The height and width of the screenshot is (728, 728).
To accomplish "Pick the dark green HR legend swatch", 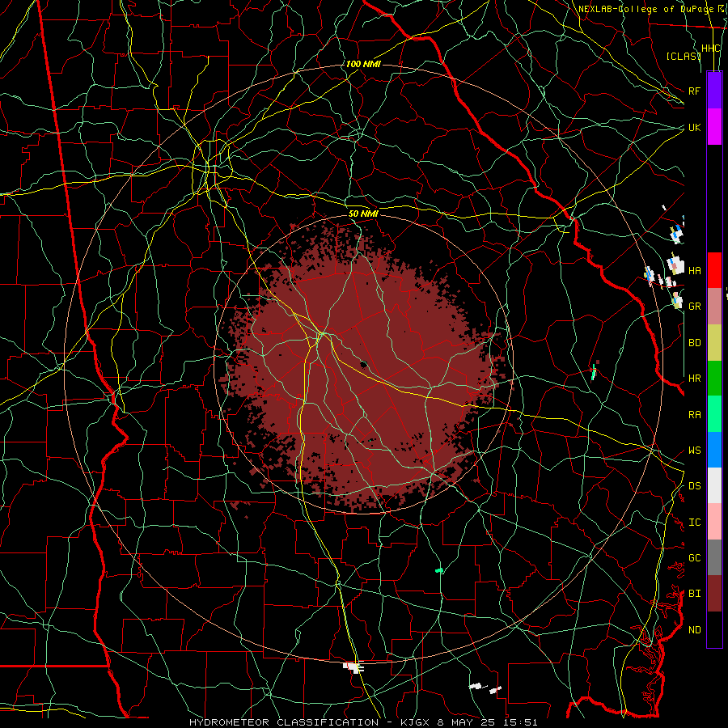I will pos(714,379).
